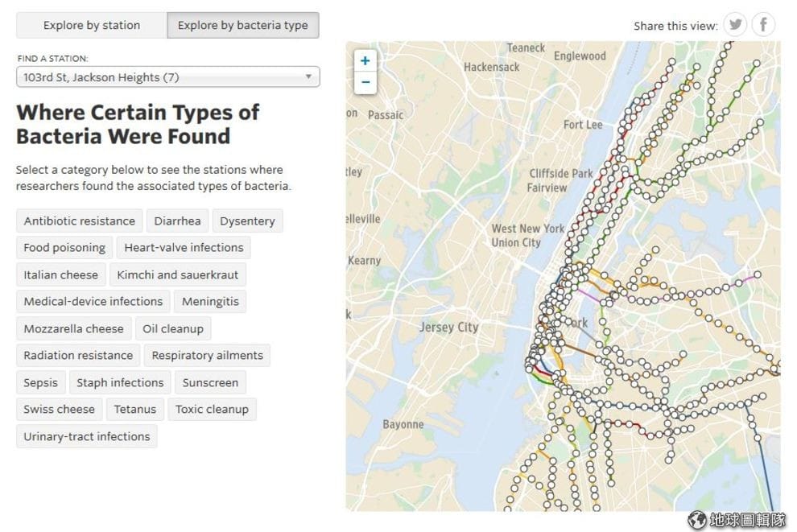Viewport: 797px width, 532px height.
Task: Select Kimchi and sauerkraut category
Action: click(178, 275)
